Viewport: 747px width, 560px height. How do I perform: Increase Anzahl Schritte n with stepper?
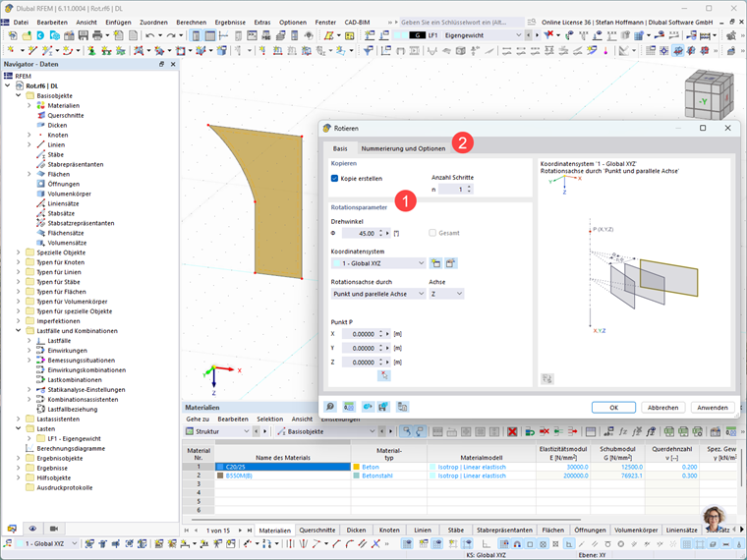[x=469, y=187]
